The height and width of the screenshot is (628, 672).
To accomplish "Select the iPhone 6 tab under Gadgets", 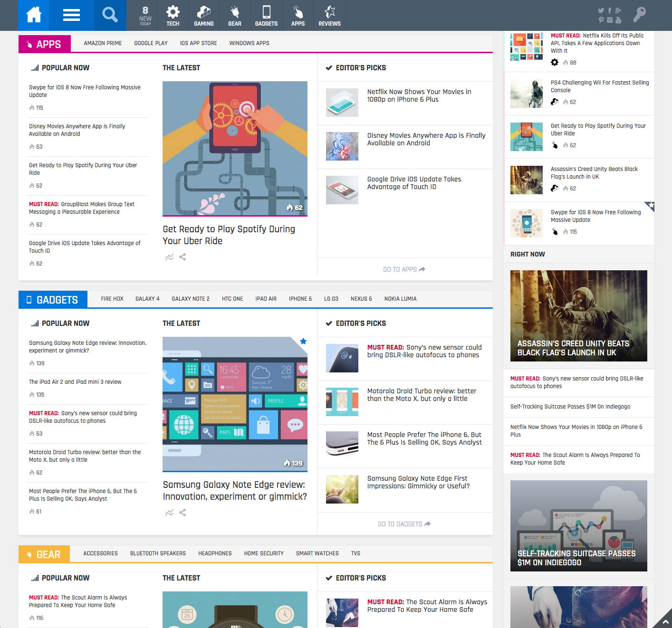I will coord(300,299).
